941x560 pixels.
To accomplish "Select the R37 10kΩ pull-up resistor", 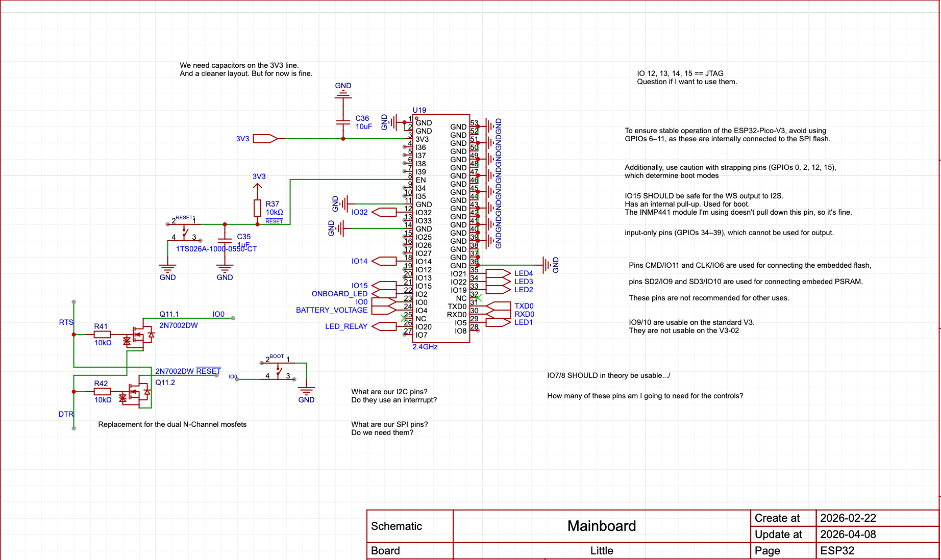I will (258, 208).
